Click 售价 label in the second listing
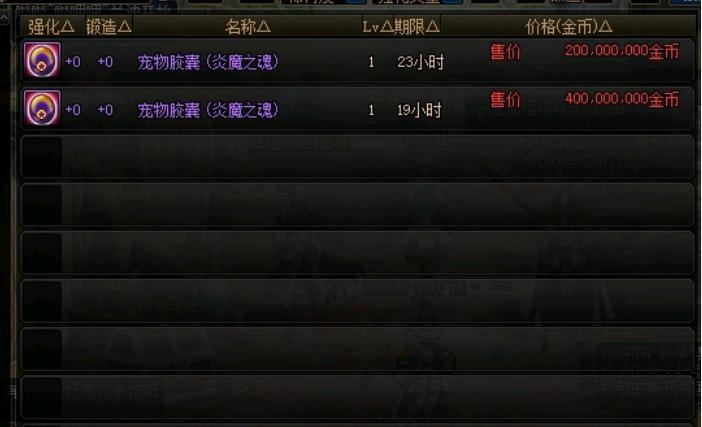The width and height of the screenshot is (702, 427). (x=505, y=99)
